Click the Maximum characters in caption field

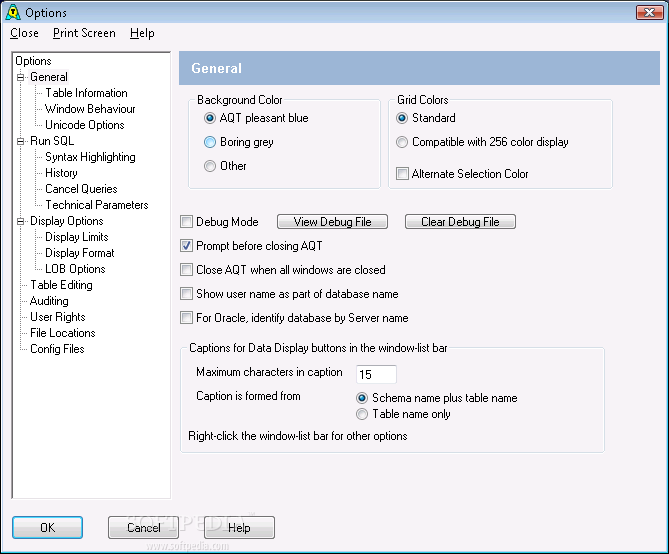[x=376, y=374]
